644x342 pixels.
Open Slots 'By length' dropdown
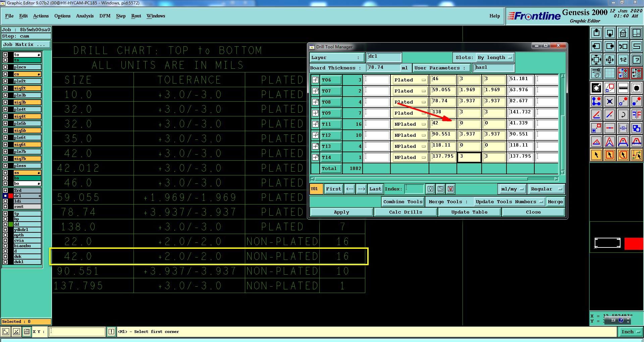[495, 58]
